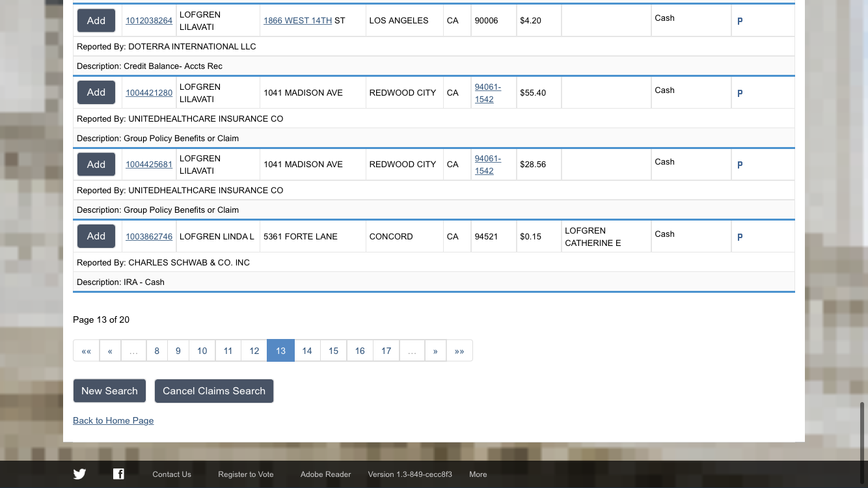Click Cancel Claims Search button
The image size is (868, 488).
[214, 391]
